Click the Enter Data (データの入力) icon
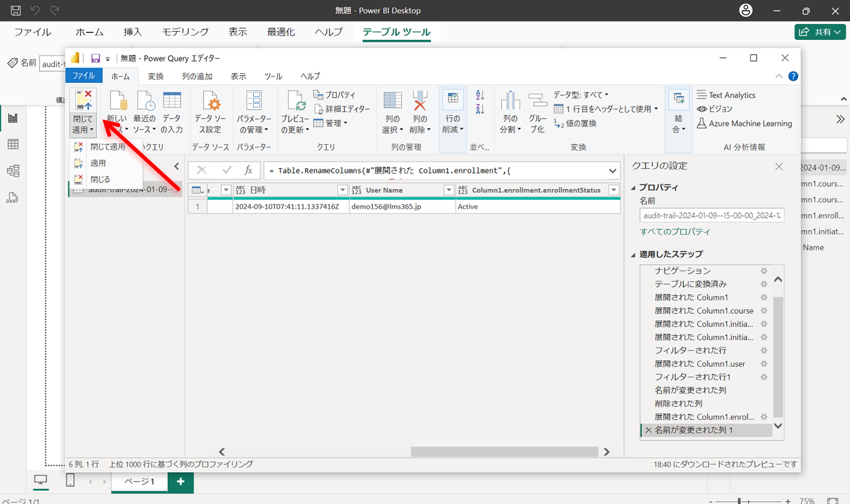 (172, 100)
